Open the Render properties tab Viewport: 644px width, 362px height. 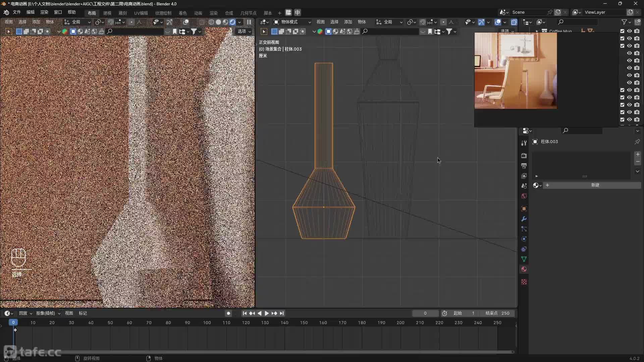click(x=524, y=156)
